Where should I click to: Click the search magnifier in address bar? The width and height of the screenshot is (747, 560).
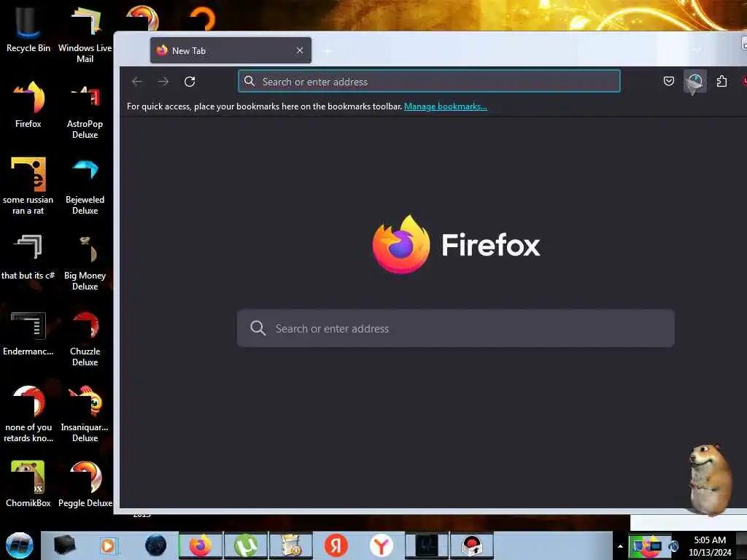click(249, 82)
